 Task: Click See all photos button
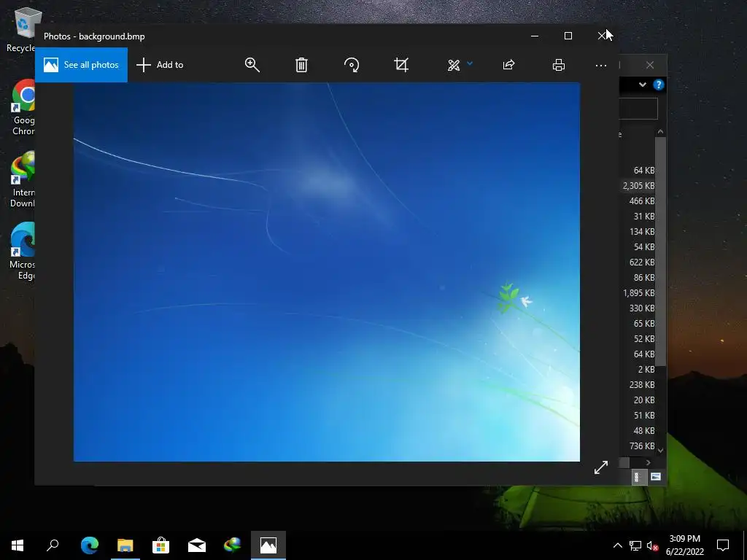[x=81, y=65]
